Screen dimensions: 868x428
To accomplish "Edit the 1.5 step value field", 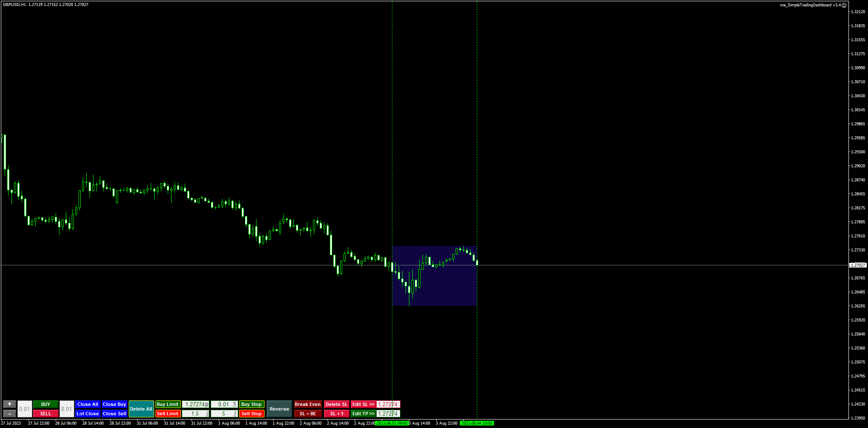I will 195,414.
